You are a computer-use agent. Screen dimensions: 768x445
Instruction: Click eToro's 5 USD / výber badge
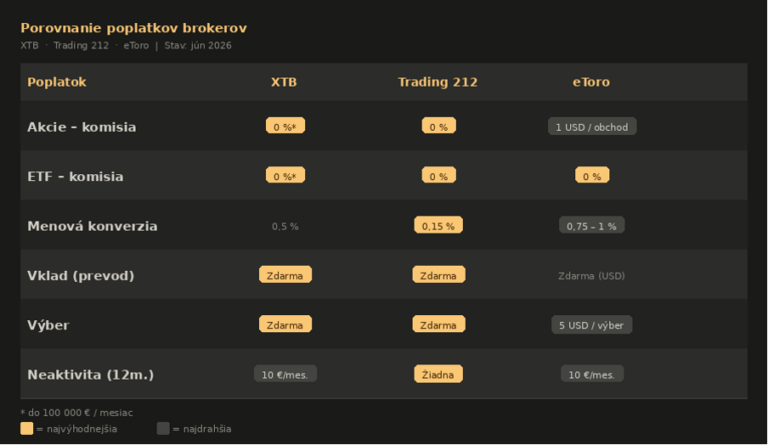click(x=591, y=325)
